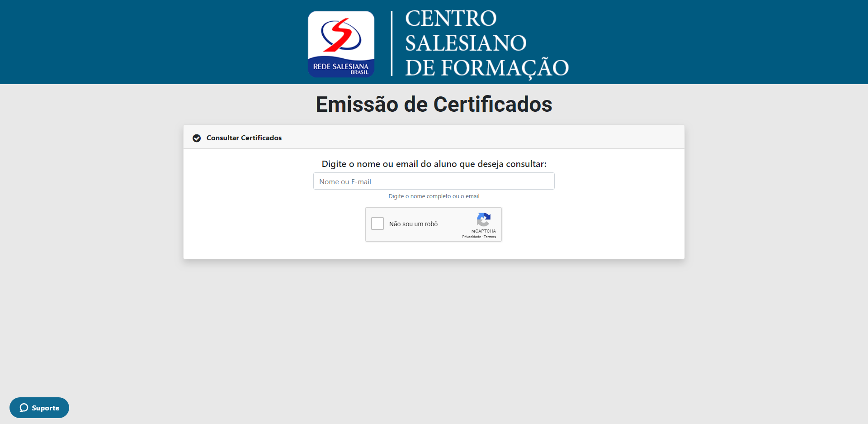Screen dimensions: 868x424
Task: Select the Rede Salesiana Brasil logo
Action: pos(341,43)
